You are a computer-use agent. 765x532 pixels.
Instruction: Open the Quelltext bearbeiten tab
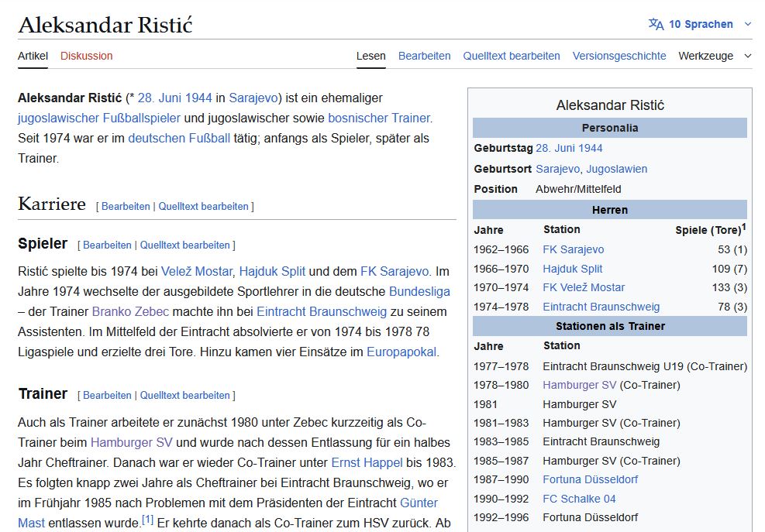point(511,56)
